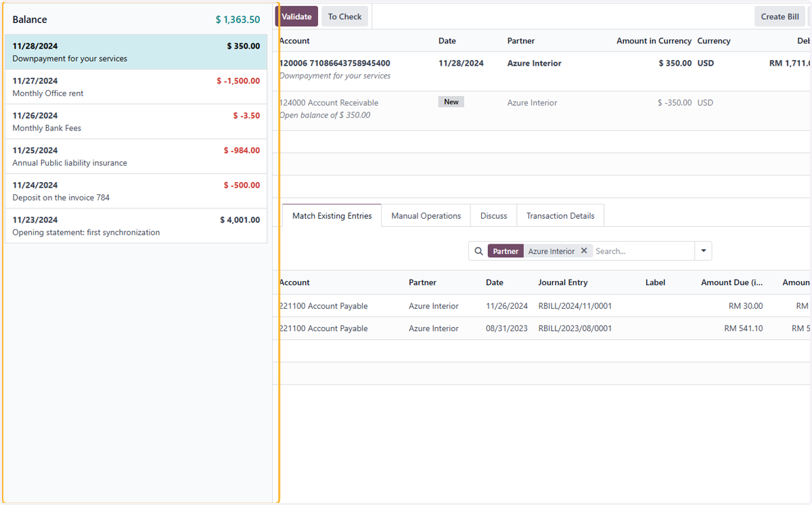Image resolution: width=812 pixels, height=505 pixels.
Task: Select the Deposit on the invoice 784 transaction
Action: point(136,191)
